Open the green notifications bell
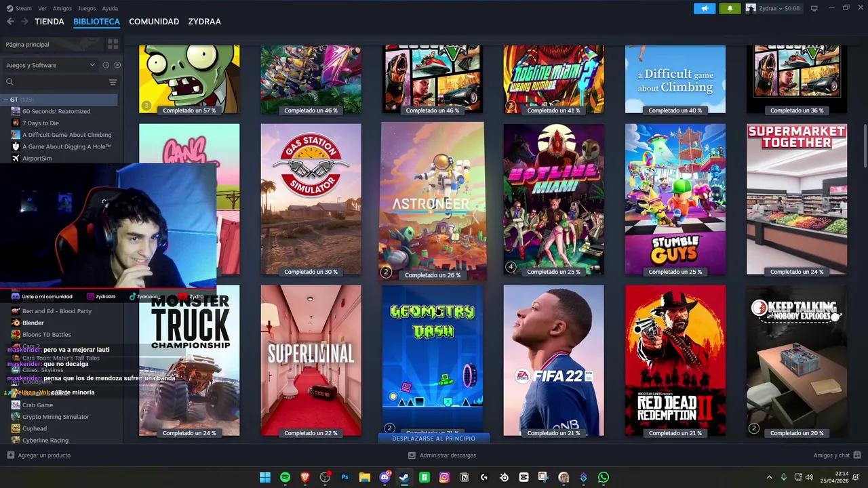868x488 pixels. [730, 8]
